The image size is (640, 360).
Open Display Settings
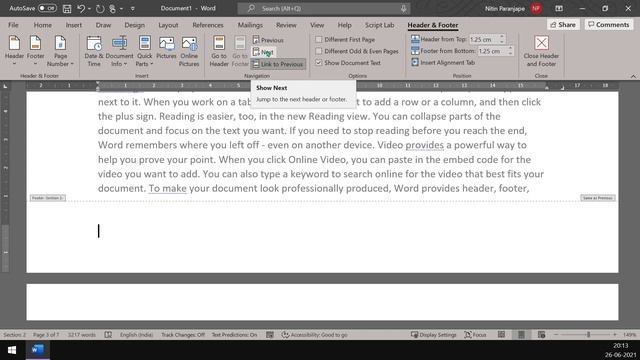[433, 335]
